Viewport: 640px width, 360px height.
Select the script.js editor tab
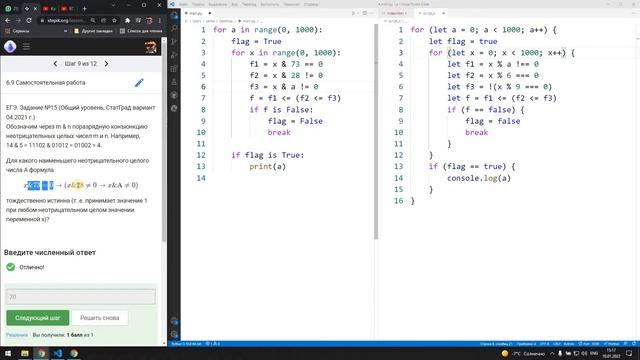click(x=430, y=13)
